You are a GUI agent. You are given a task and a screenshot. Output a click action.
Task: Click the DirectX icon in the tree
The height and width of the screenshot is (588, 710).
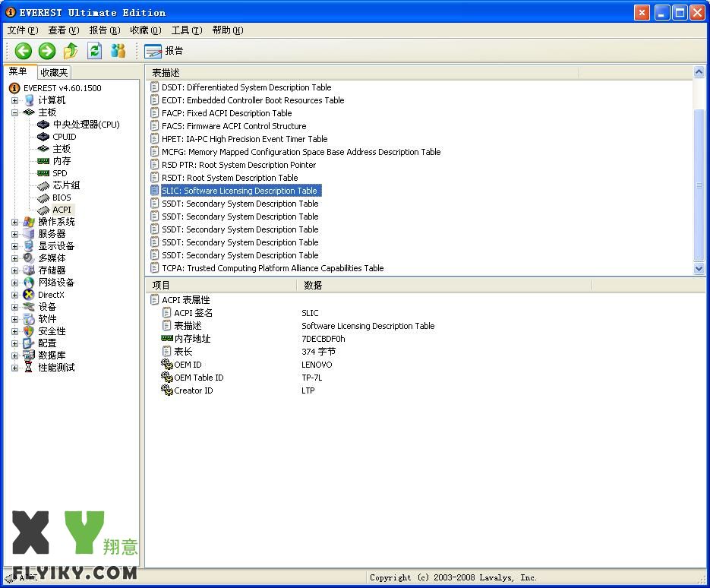pyautogui.click(x=29, y=295)
